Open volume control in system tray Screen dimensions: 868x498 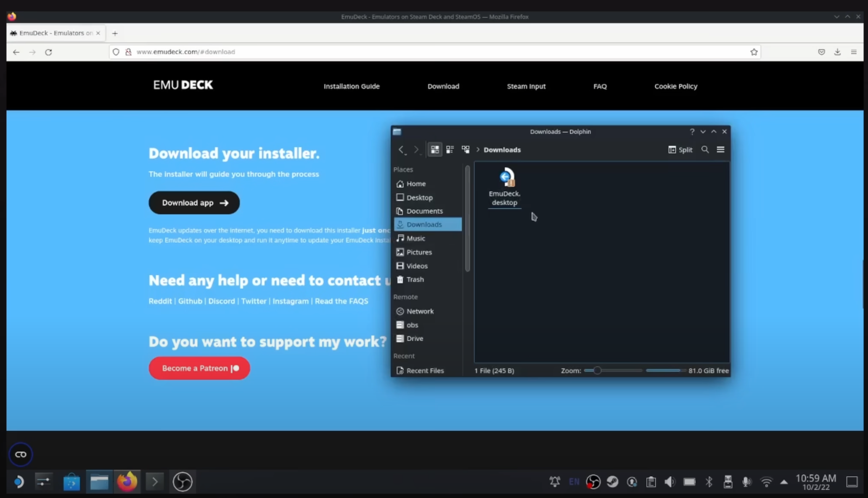coord(670,482)
